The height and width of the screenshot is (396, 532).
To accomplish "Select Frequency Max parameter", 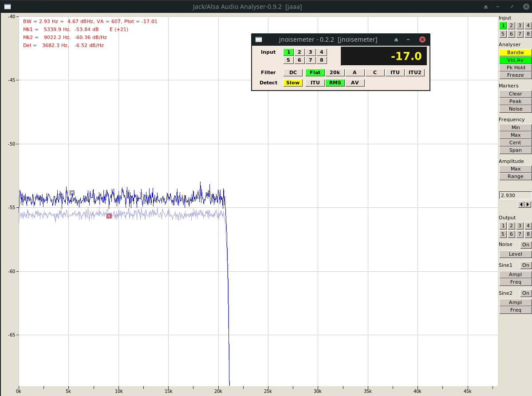I will (516, 135).
